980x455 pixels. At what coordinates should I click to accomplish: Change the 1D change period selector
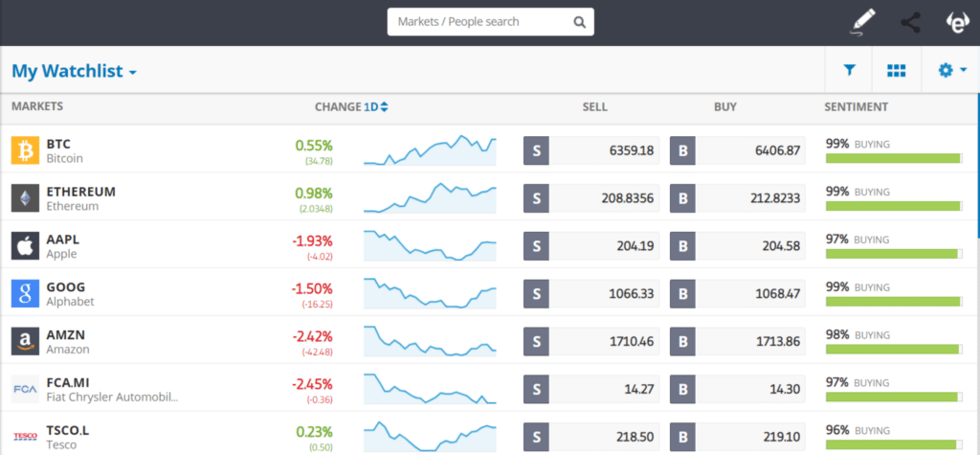pos(376,107)
